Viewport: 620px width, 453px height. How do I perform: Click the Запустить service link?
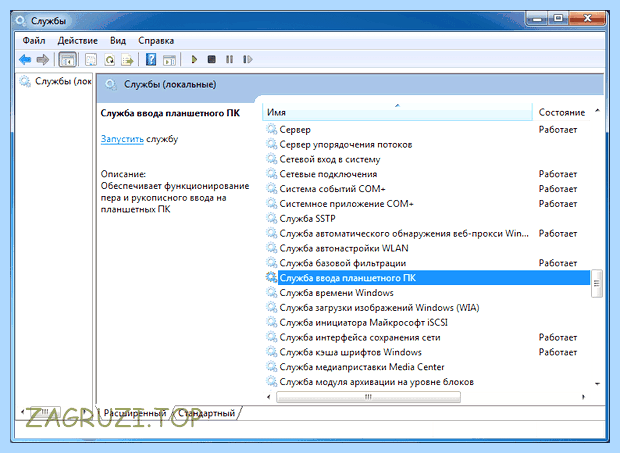point(122,139)
